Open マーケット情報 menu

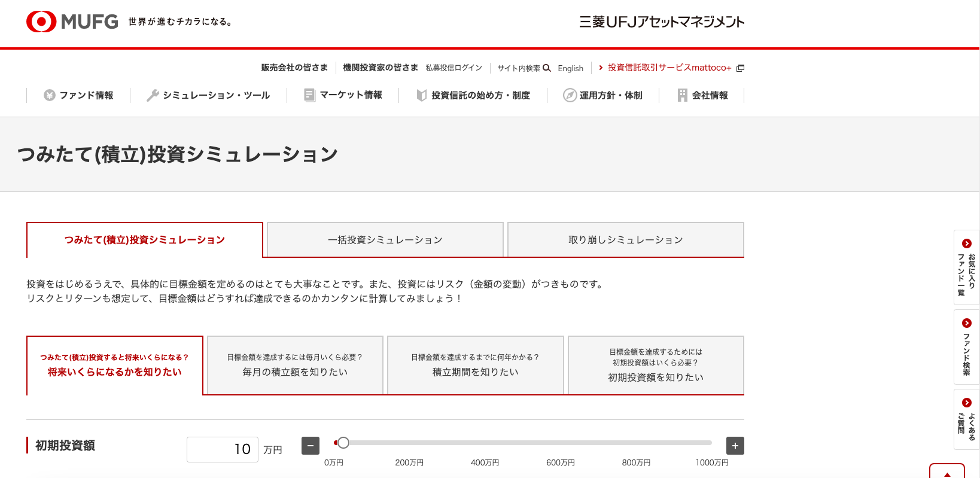(x=343, y=95)
